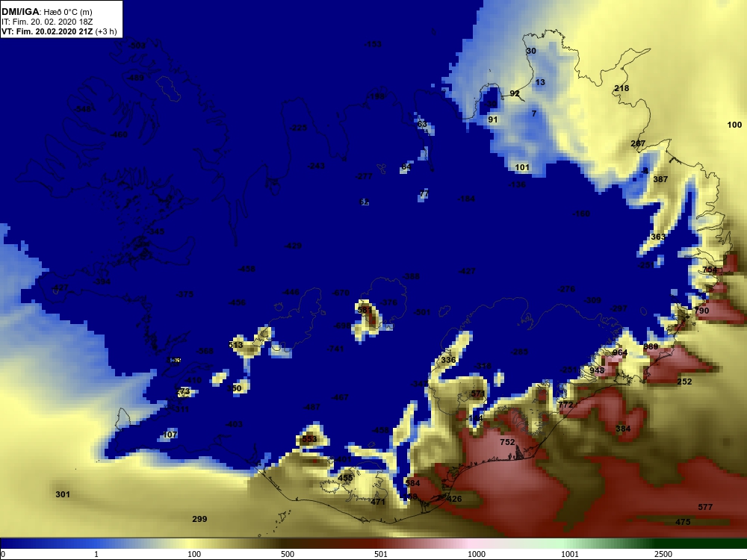This screenshot has width=747, height=560.
Task: Click the map value 752
Action: (507, 442)
